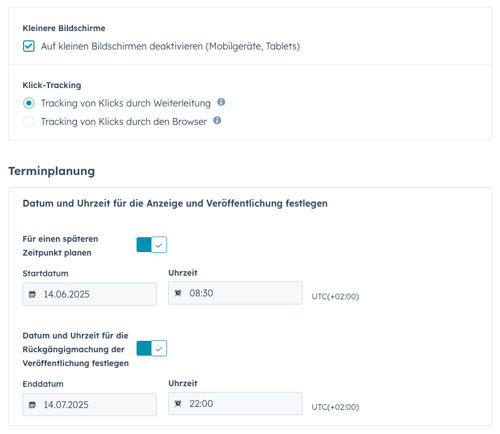Click clock icon in end Uhrzeit field
500x434 pixels.
[178, 404]
